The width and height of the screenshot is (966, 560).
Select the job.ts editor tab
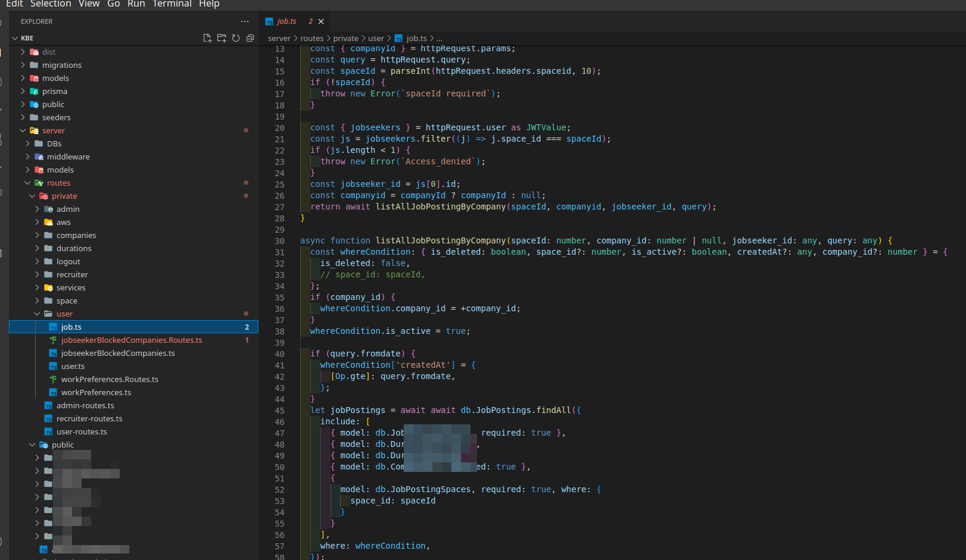pyautogui.click(x=286, y=21)
